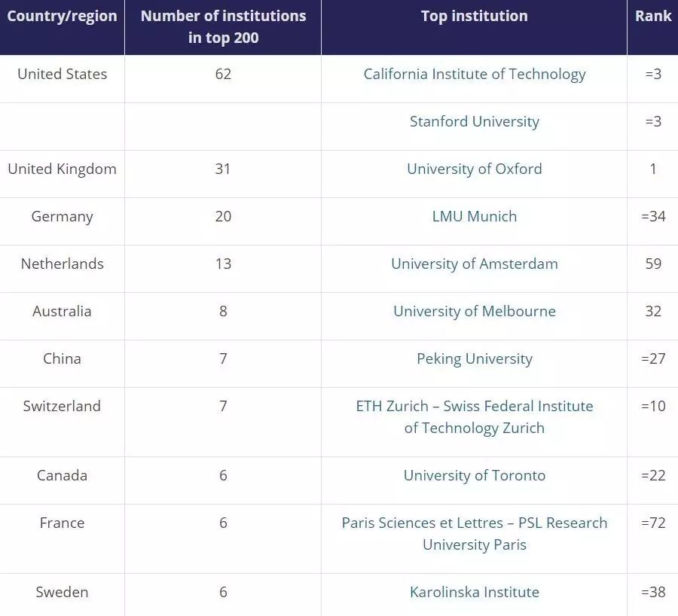678x616 pixels.
Task: Click the Number of institutions column header
Action: tap(223, 26)
